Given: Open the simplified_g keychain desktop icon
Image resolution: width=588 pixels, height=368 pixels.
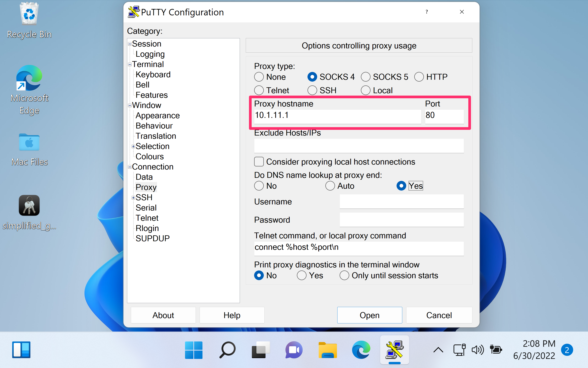Looking at the screenshot, I should [x=29, y=212].
